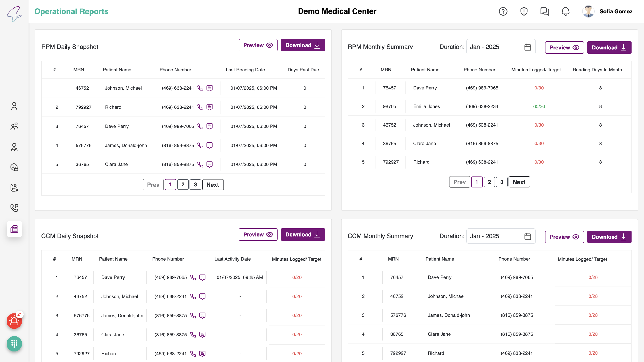Open the red alarm alerts button
This screenshot has width=644, height=362.
(14, 321)
